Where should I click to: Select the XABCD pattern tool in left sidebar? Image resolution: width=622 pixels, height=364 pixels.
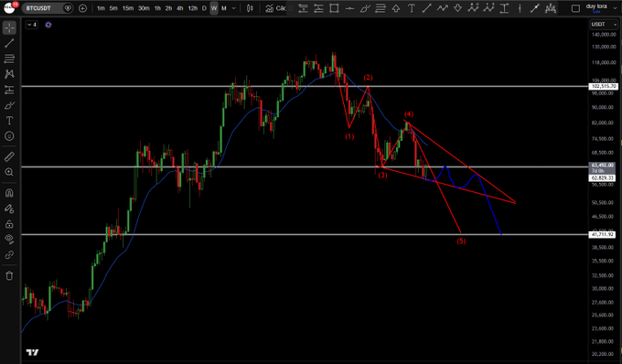(x=9, y=74)
